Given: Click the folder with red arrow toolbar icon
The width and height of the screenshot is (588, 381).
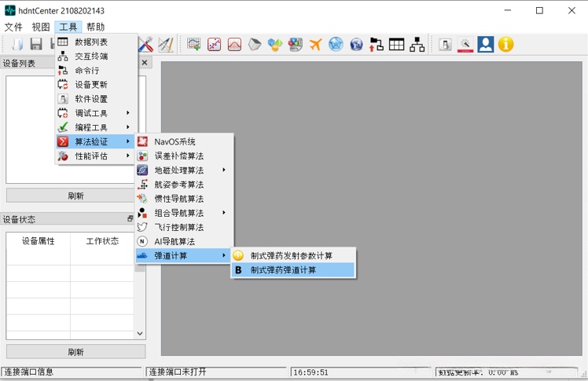Looking at the screenshot, I should 376,44.
